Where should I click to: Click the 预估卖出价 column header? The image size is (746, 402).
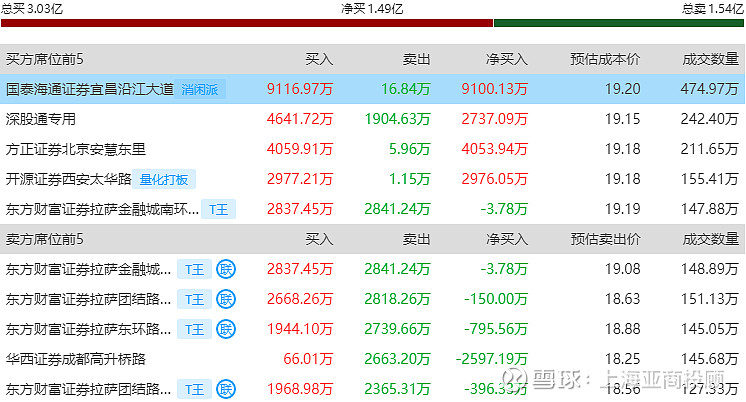(x=605, y=239)
